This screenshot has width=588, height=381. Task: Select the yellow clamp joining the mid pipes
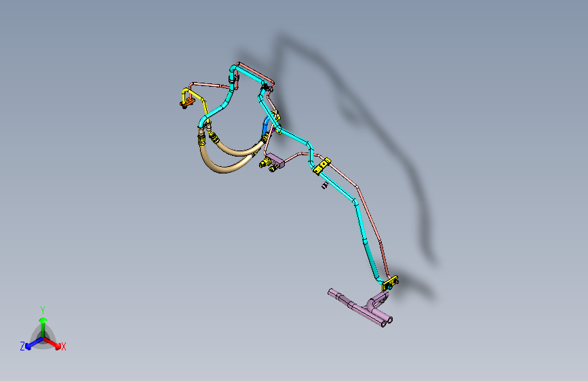tap(322, 166)
